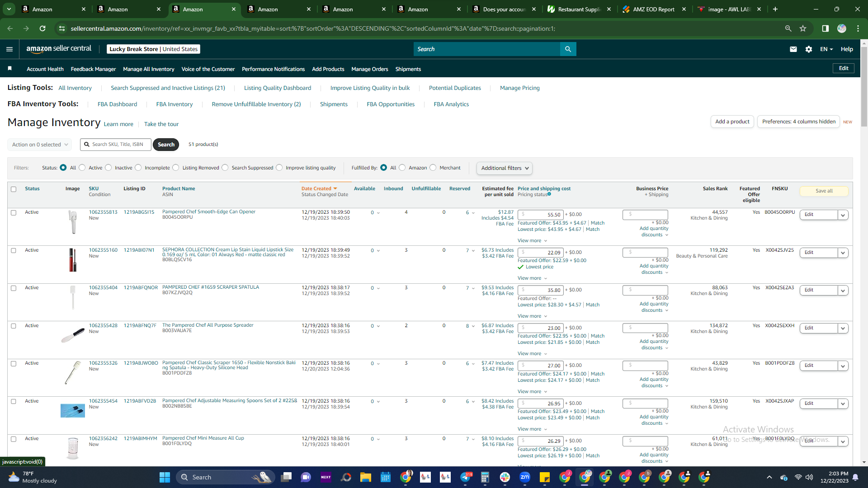868x488 pixels.
Task: Show hidden system tray icons
Action: 769,477
